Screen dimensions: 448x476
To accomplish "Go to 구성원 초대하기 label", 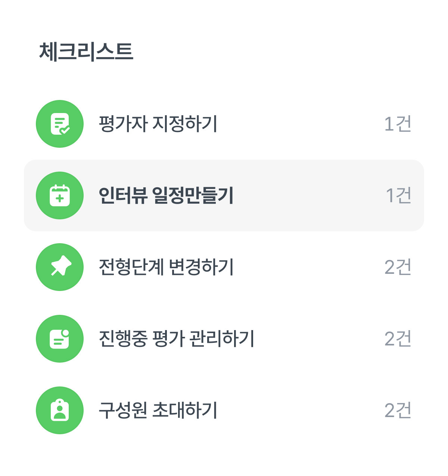I will (158, 410).
